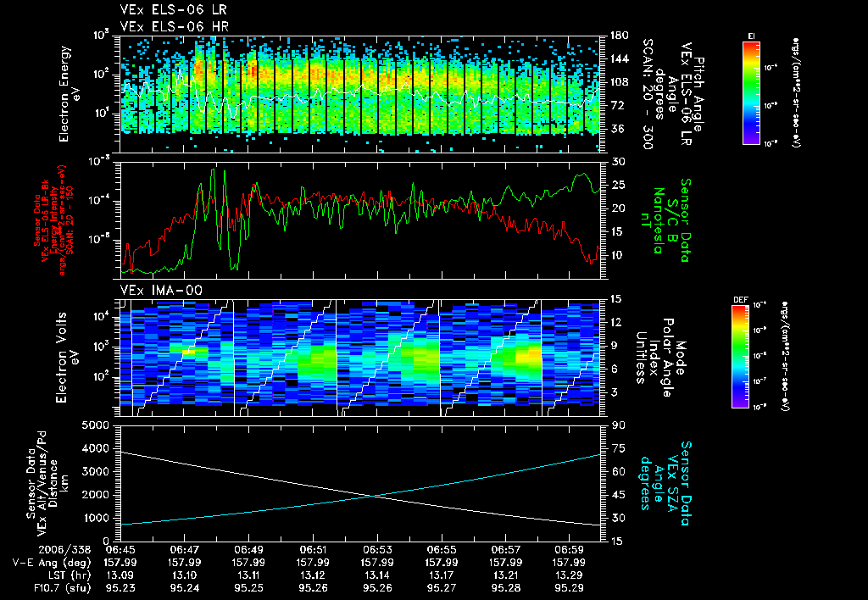
Task: Select the cyan 'VEx SZA' label
Action: (x=673, y=483)
